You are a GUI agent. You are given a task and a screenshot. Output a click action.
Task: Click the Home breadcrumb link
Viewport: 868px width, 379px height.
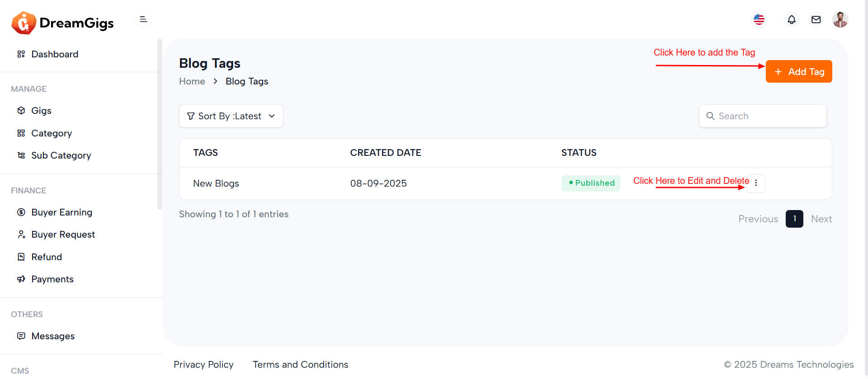click(192, 81)
